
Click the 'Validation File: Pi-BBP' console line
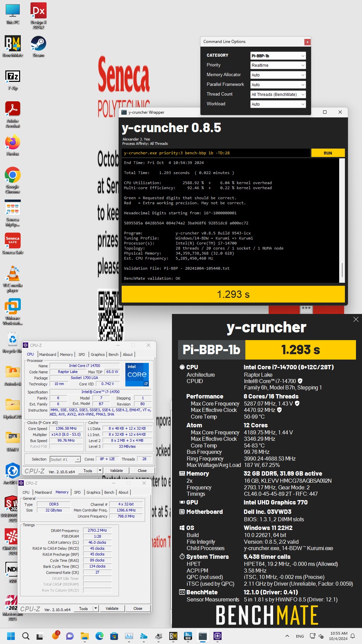pos(177,268)
